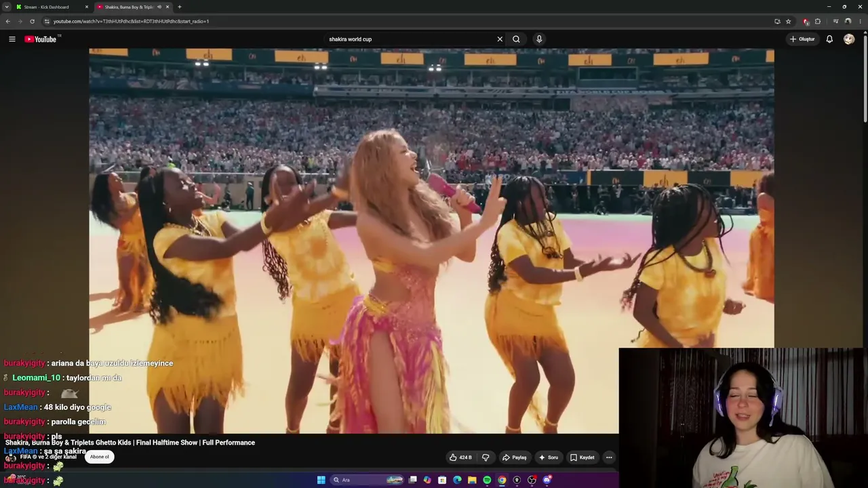This screenshot has width=868, height=488.
Task: Click the Oluştur create button
Action: (802, 39)
